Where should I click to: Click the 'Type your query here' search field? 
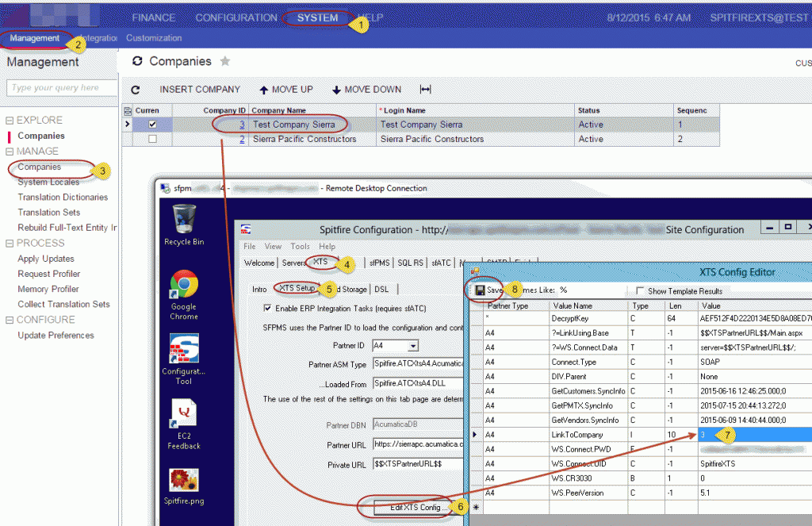click(x=62, y=87)
